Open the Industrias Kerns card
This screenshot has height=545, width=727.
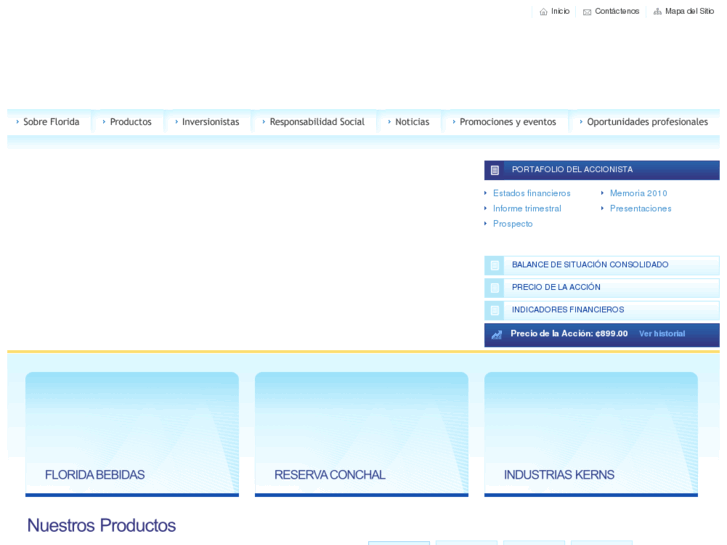[x=591, y=434]
